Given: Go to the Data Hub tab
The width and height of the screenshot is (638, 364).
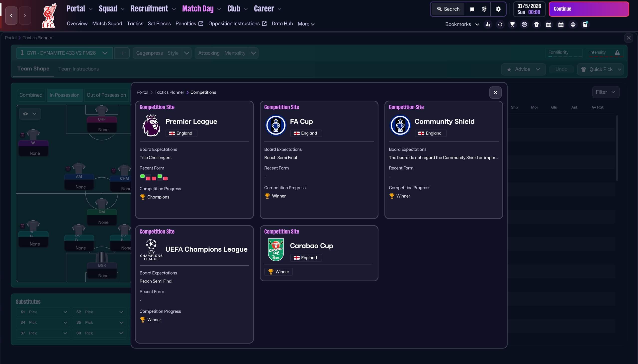Looking at the screenshot, I should 282,23.
